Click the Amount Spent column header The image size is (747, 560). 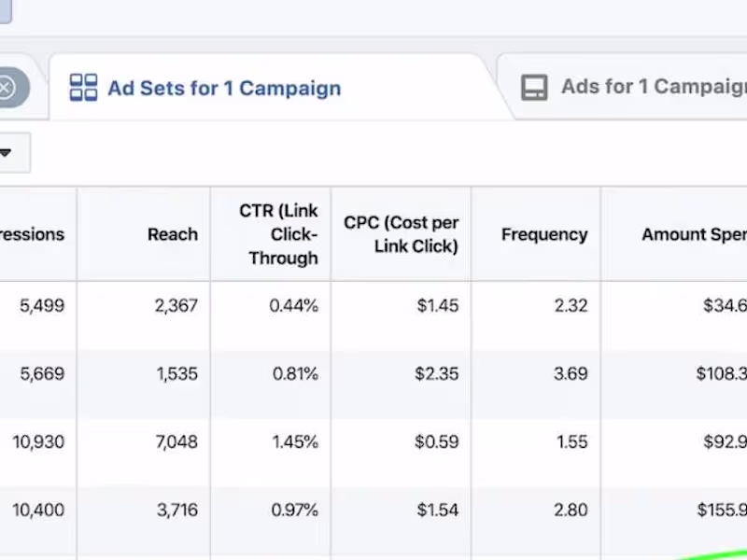click(693, 234)
